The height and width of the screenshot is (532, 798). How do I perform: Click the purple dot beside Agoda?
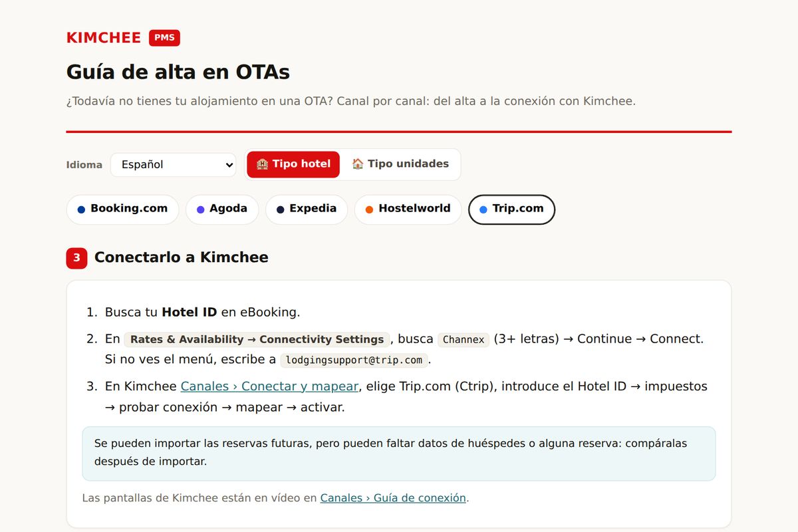pos(200,209)
